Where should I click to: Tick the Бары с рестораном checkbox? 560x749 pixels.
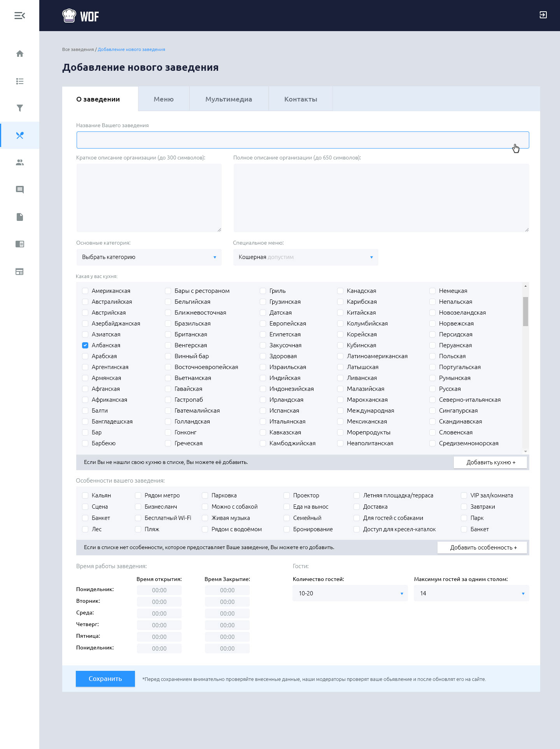pos(168,291)
